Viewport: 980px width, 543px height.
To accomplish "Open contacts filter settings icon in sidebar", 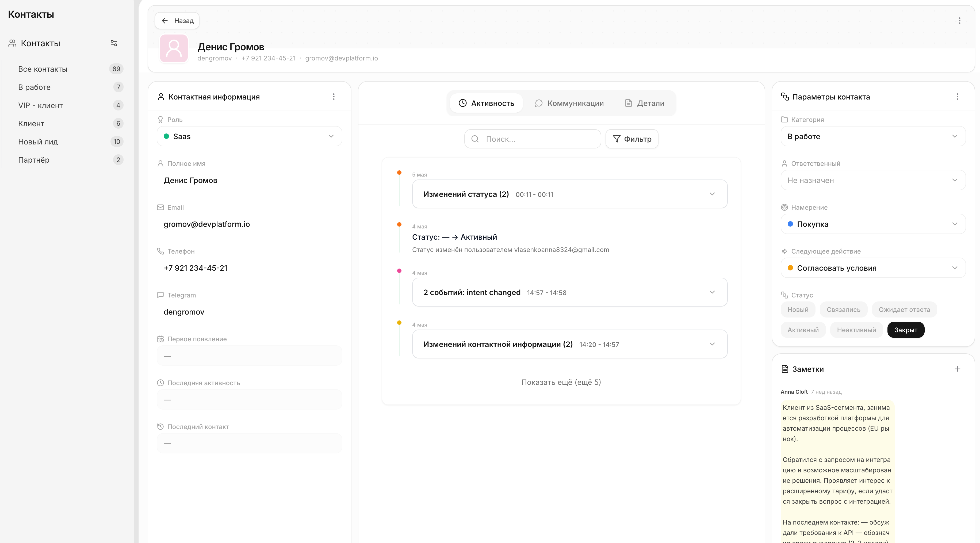I will (x=114, y=43).
